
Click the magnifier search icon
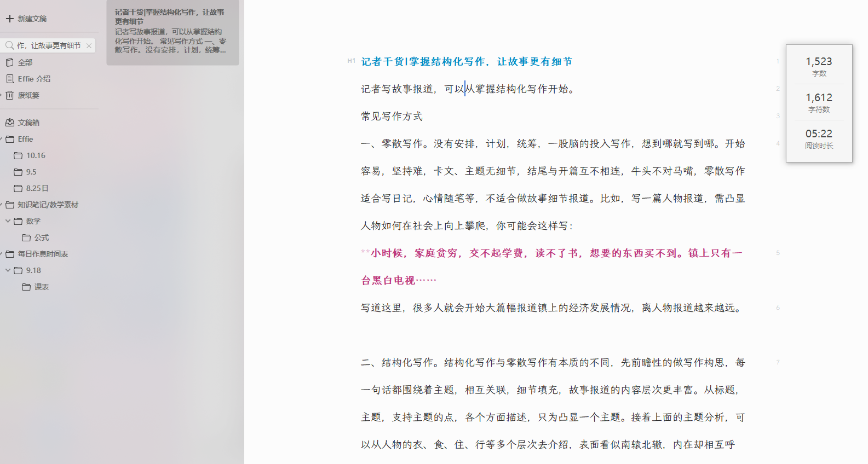click(9, 45)
